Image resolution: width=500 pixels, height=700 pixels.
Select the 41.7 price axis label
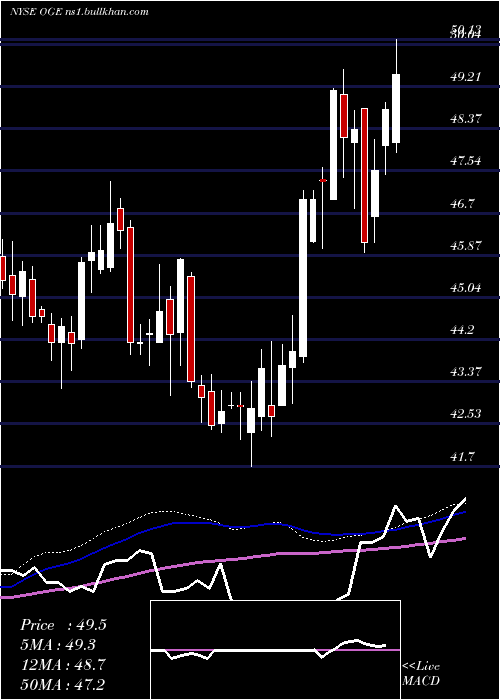(x=462, y=456)
